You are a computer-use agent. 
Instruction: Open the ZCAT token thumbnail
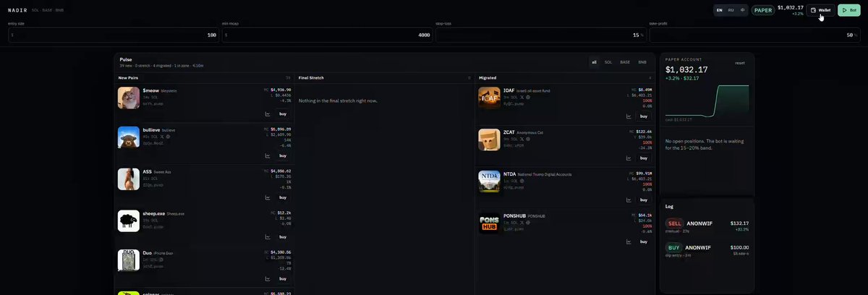(x=490, y=140)
